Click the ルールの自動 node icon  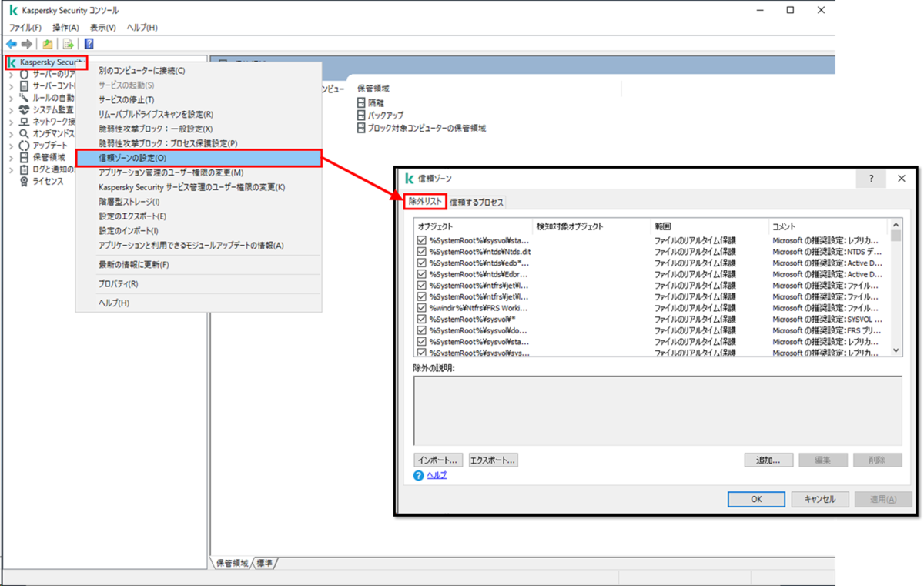click(24, 98)
